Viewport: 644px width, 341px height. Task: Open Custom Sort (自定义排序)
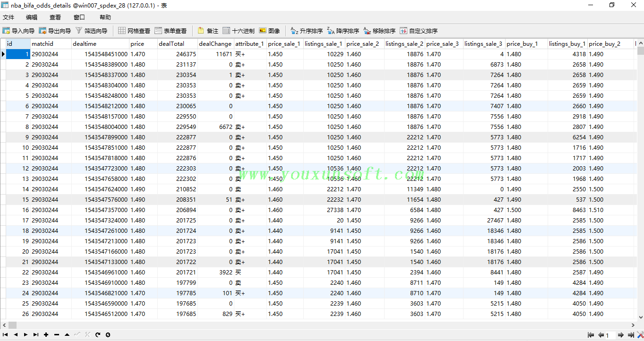point(419,31)
